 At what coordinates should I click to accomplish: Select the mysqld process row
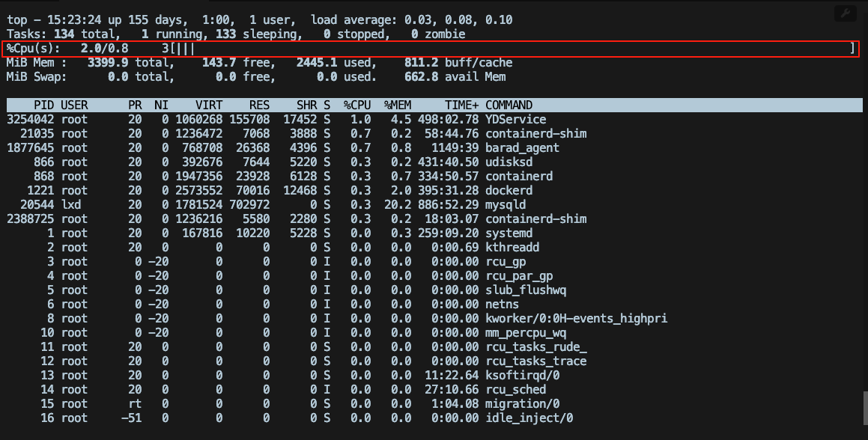point(300,204)
